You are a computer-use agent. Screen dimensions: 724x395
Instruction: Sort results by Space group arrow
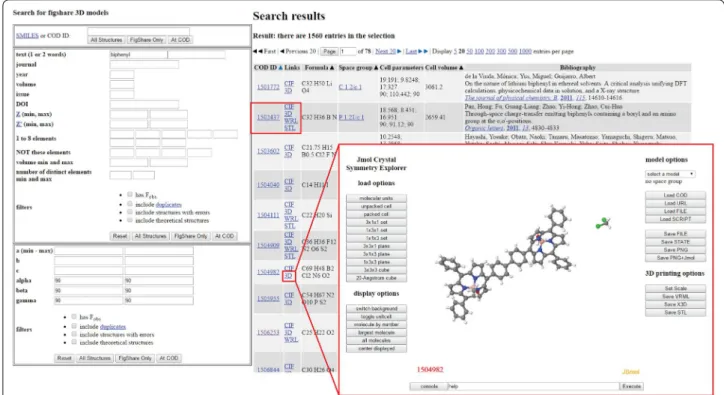(376, 67)
